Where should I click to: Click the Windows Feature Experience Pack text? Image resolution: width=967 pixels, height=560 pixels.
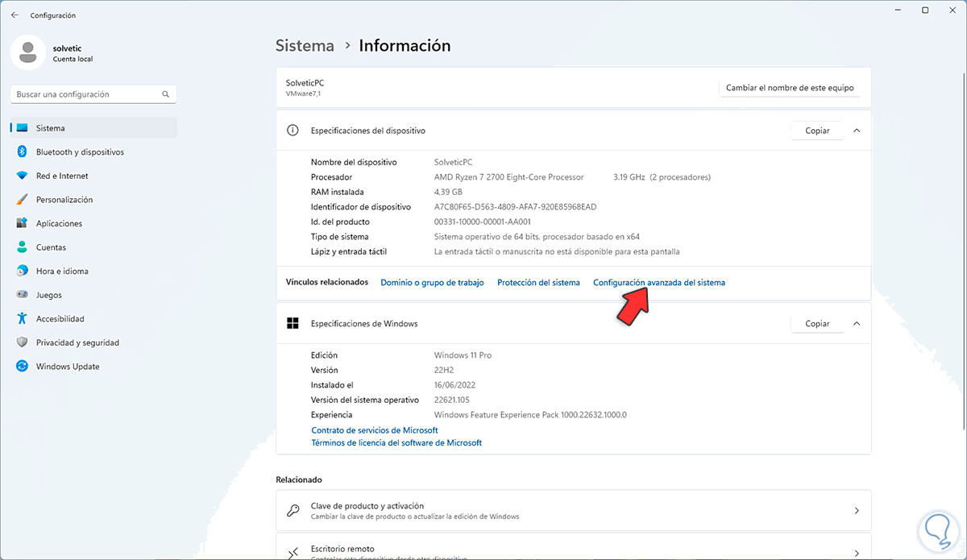[530, 415]
